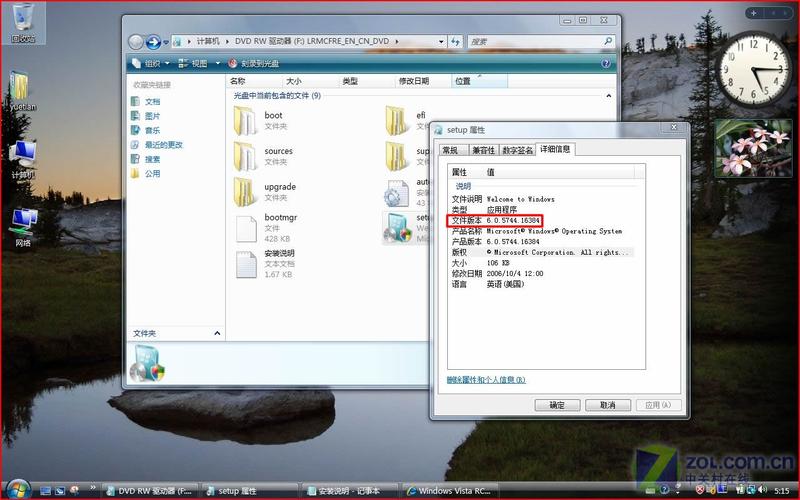Sort by 名称 column header
This screenshot has width=800, height=500.
click(x=254, y=81)
